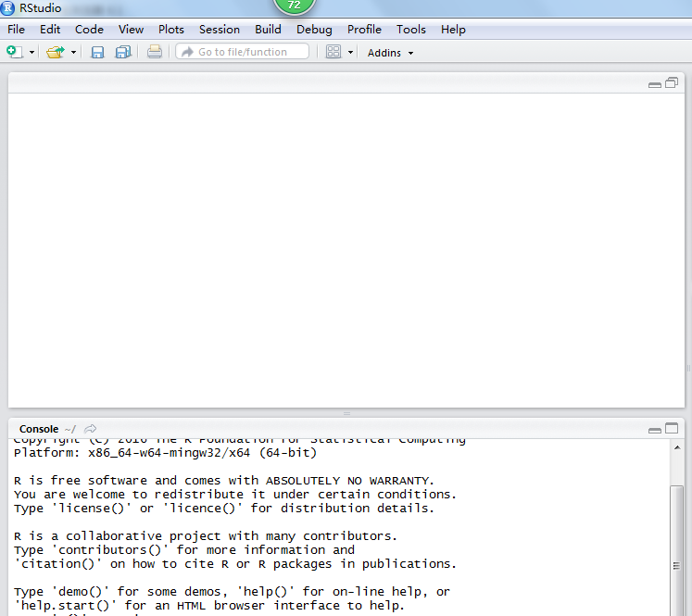Open the Debug menu
The height and width of the screenshot is (616, 692).
(x=314, y=30)
